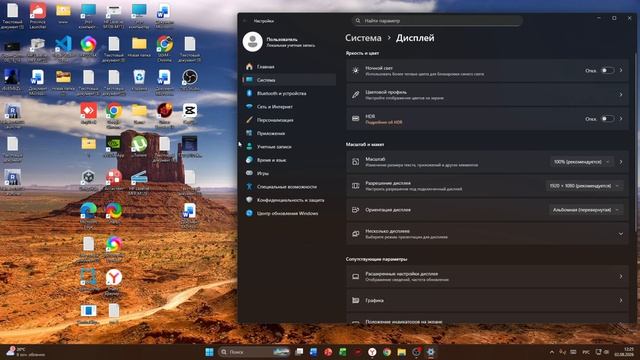Viewport: 640px width, 360px height.
Task: Select the uTorrent desktop shortcut
Action: [139, 147]
